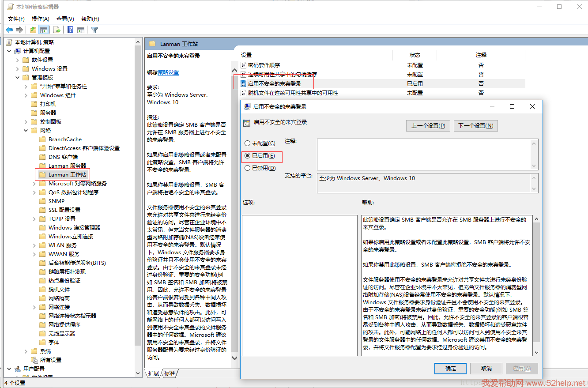Screen dimensions: 588x388
Task: Click the BranchCache folder icon
Action: coord(43,139)
